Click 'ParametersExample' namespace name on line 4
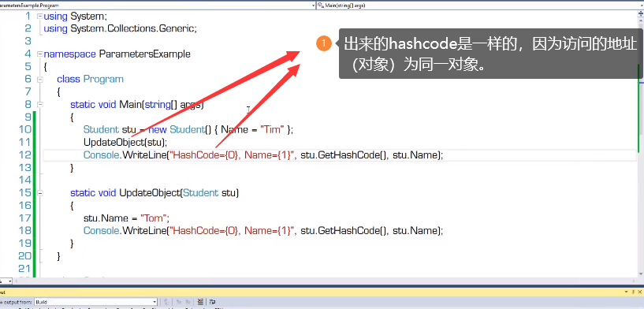The image size is (644, 309). pos(144,54)
